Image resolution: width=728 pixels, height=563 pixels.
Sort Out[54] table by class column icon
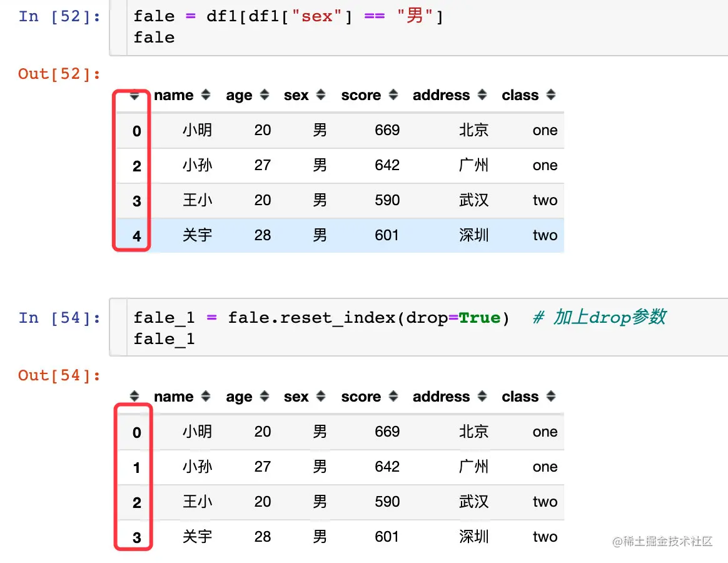[551, 396]
